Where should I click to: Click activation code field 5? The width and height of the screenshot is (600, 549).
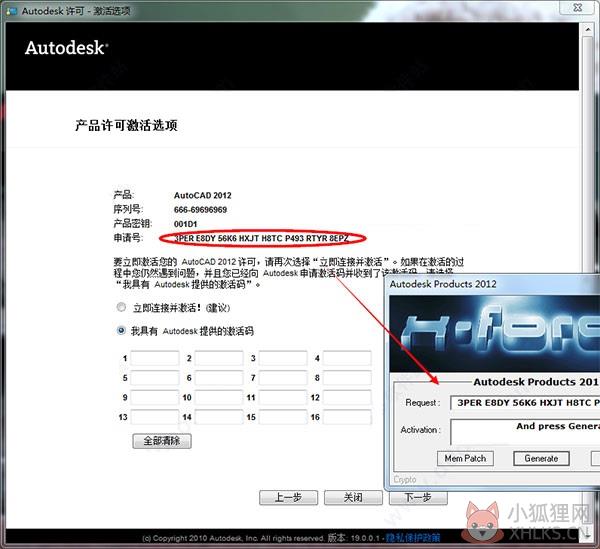[155, 378]
